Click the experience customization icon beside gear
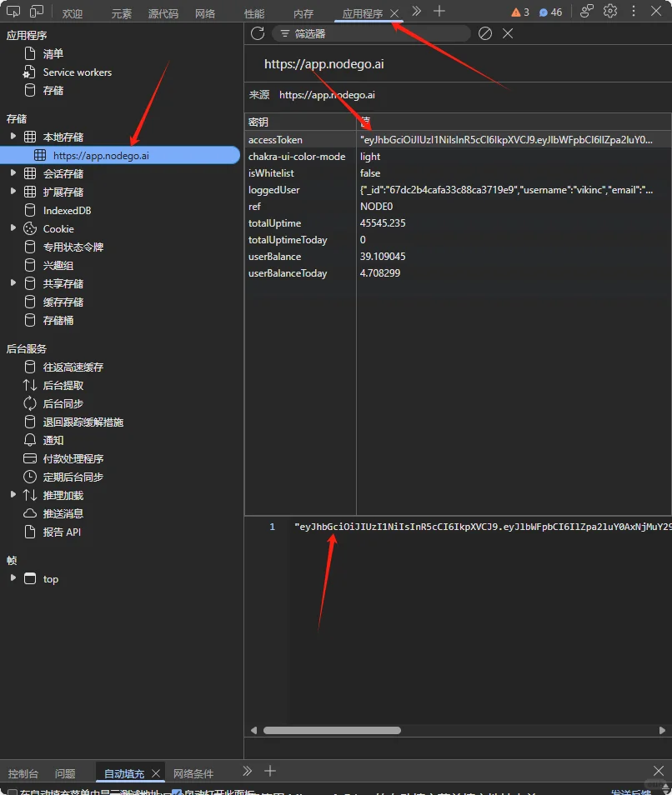This screenshot has height=795, width=672. coord(587,11)
